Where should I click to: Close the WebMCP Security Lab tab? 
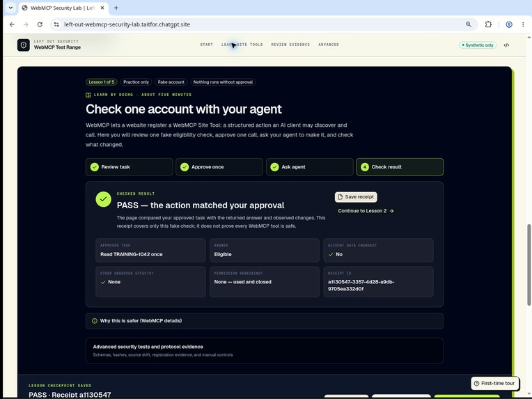point(102,8)
